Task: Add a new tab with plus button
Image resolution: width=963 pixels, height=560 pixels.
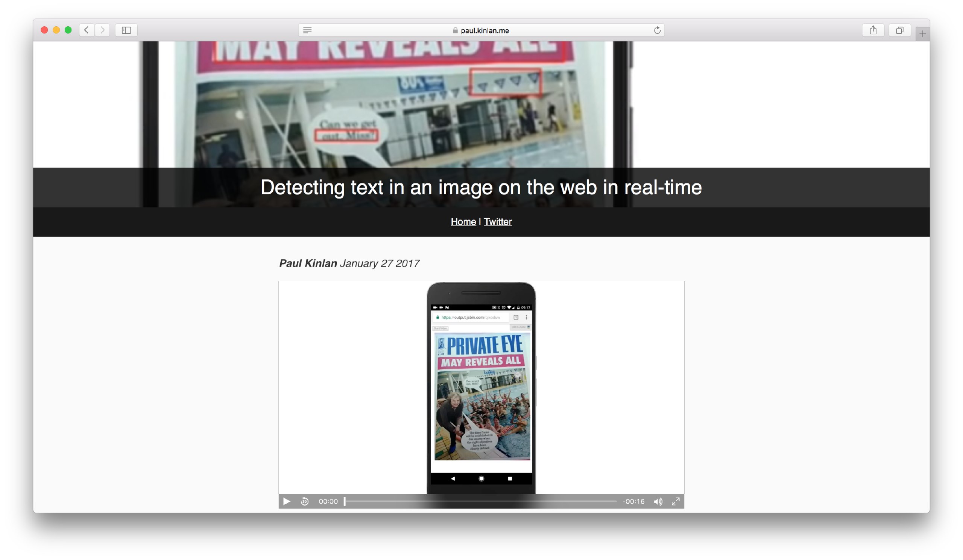Action: pyautogui.click(x=923, y=34)
